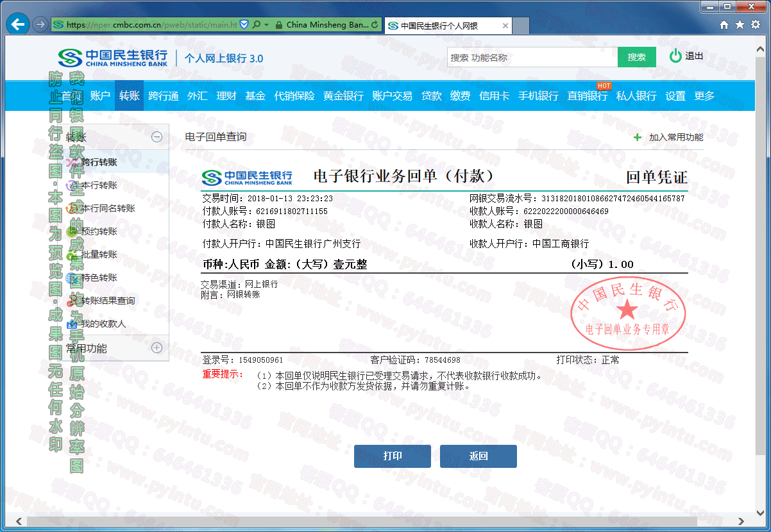This screenshot has height=532, width=771.
Task: Open the 外汇 menu
Action: point(198,96)
